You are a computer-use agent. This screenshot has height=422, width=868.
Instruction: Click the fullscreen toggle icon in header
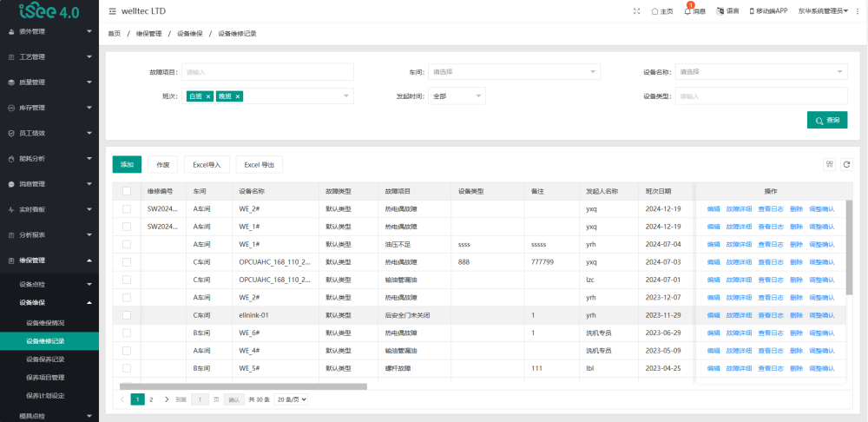pyautogui.click(x=637, y=11)
